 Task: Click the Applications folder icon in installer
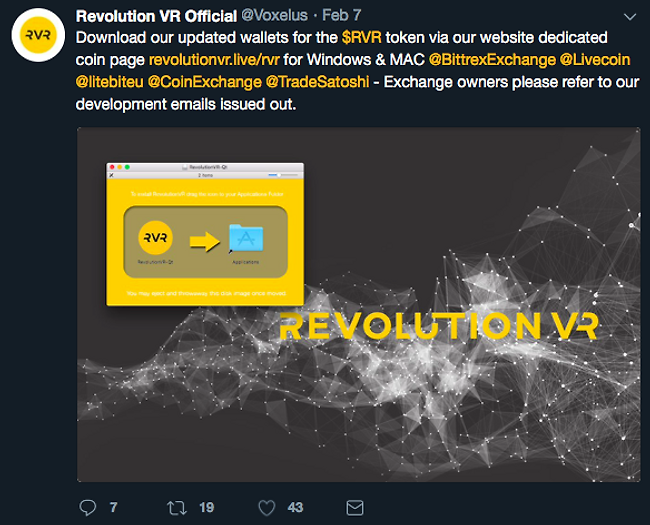pyautogui.click(x=246, y=238)
